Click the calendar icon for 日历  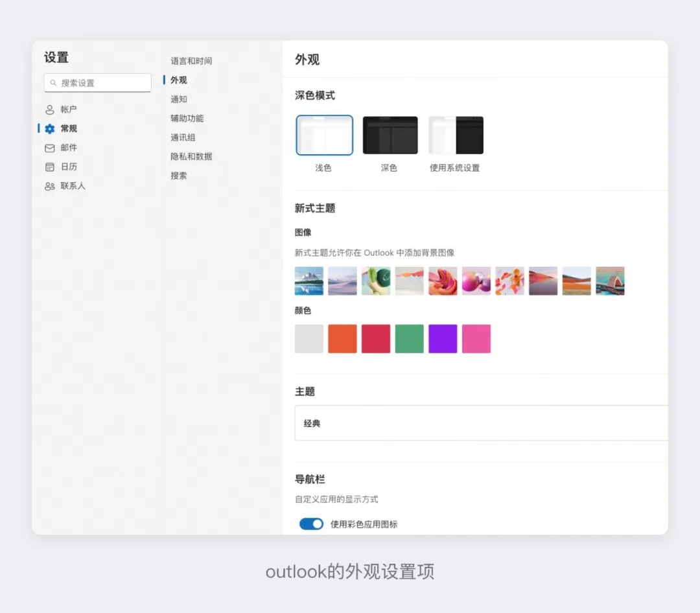pyautogui.click(x=49, y=167)
